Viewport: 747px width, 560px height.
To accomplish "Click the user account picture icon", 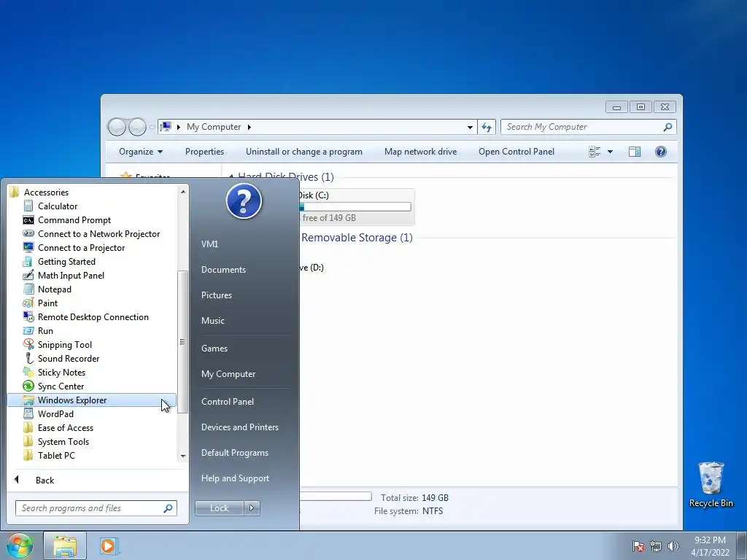I will (244, 201).
